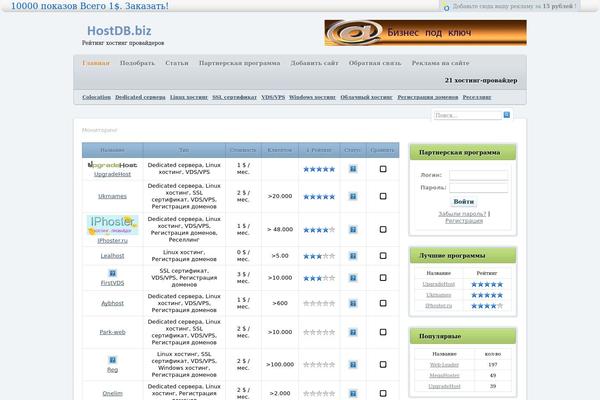Click the 'Забыли пароль?' link
Screen dimensions: 600x400
(x=462, y=214)
